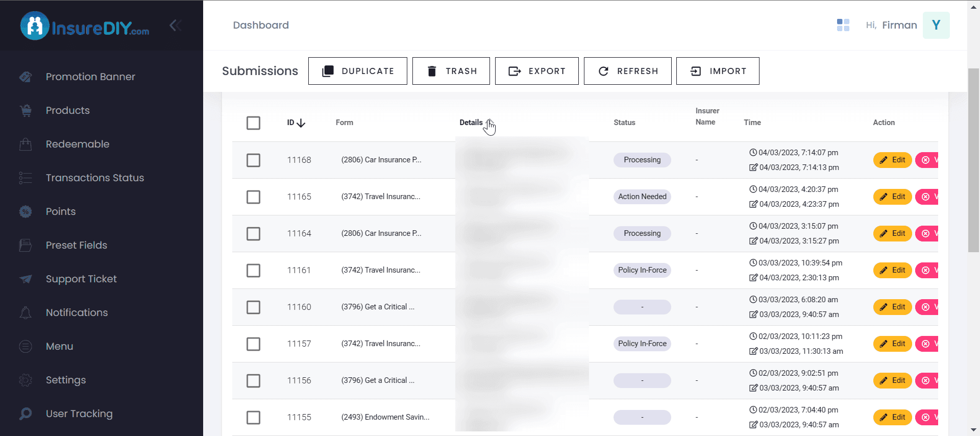
Task: Open Transactions Status menu
Action: pyautogui.click(x=94, y=178)
